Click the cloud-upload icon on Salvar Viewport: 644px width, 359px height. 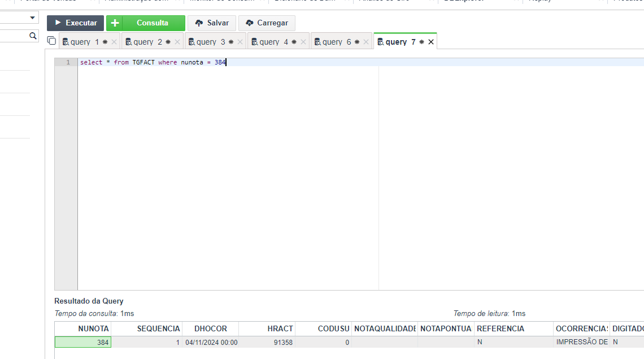pos(199,23)
